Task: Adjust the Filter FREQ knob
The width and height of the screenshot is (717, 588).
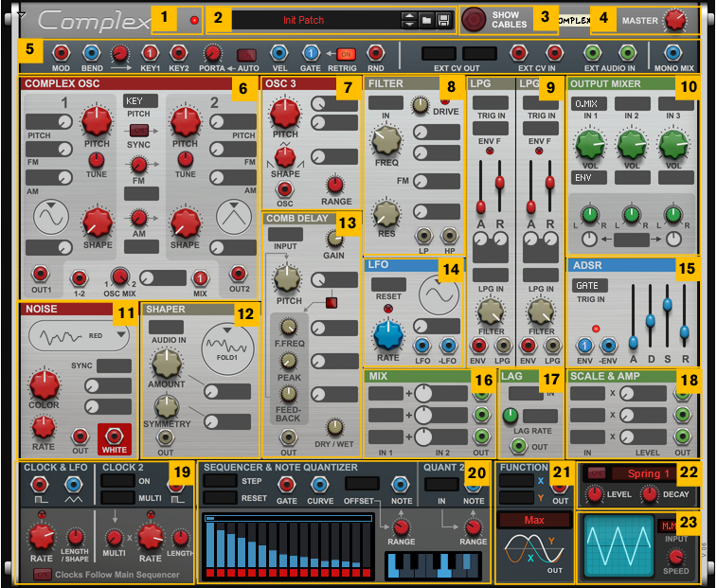Action: click(x=386, y=140)
